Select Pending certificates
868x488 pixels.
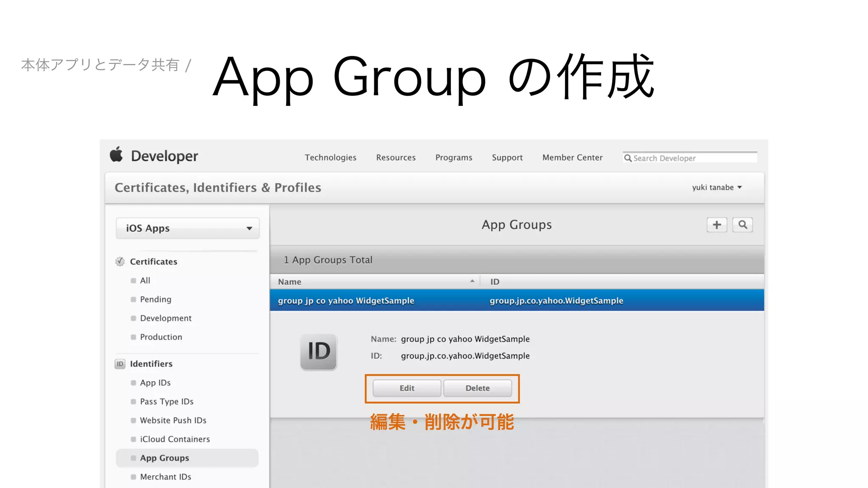156,299
